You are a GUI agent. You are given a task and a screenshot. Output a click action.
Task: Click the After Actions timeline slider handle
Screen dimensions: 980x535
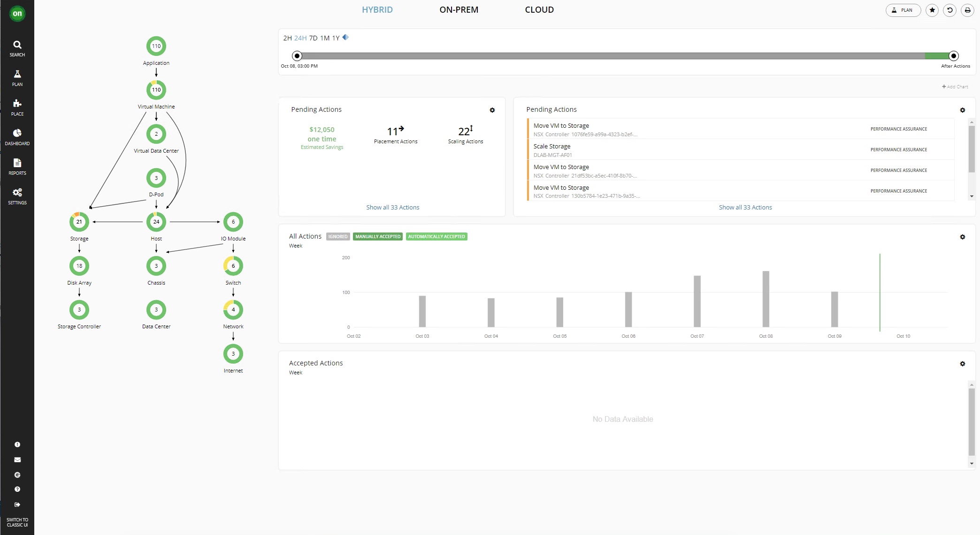953,56
